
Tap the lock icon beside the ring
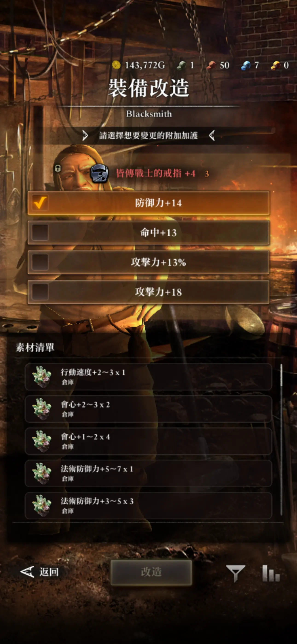(x=58, y=168)
